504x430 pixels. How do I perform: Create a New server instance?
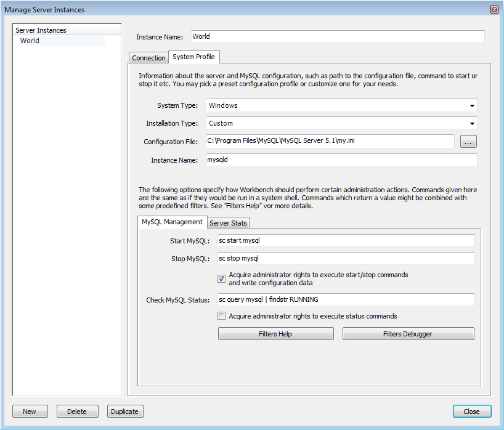[x=30, y=411]
